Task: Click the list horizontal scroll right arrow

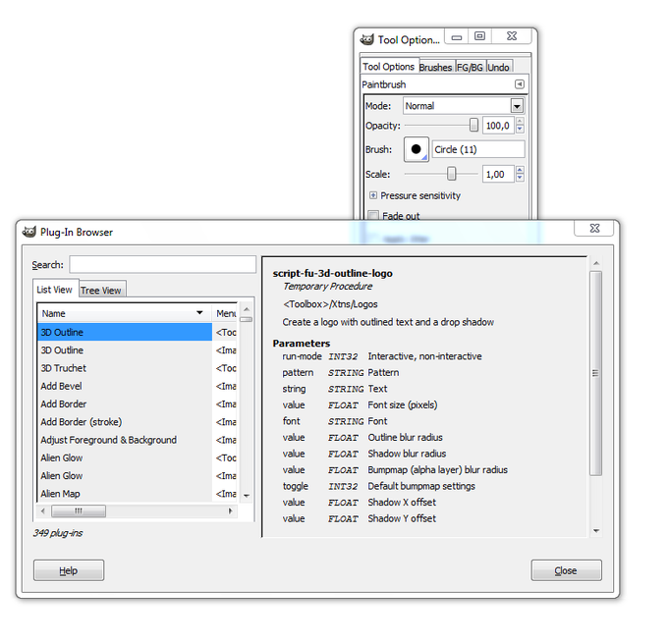Action: (x=231, y=510)
